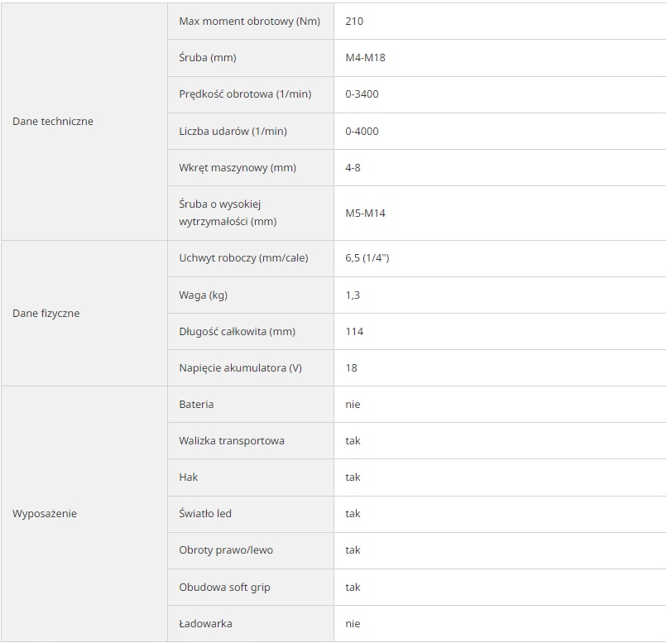672x643 pixels.
Task: Select the "Max moment obrotowy (Nm)" label
Action: click(x=249, y=22)
